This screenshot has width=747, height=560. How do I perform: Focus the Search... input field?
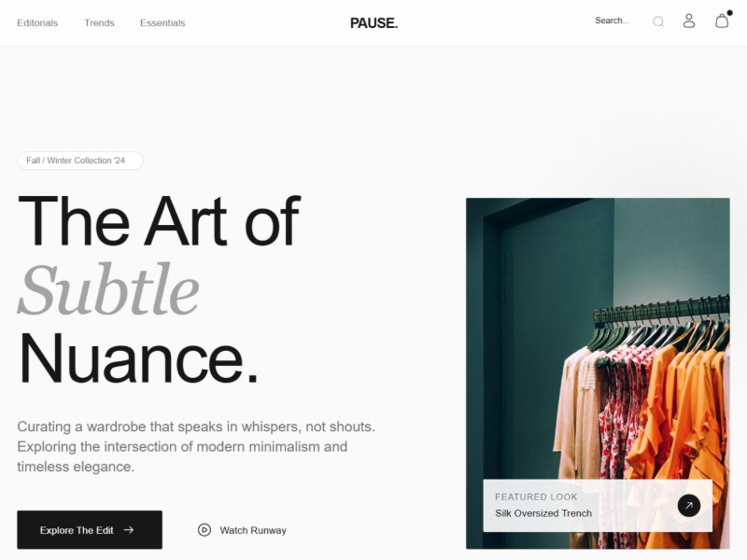pyautogui.click(x=619, y=21)
